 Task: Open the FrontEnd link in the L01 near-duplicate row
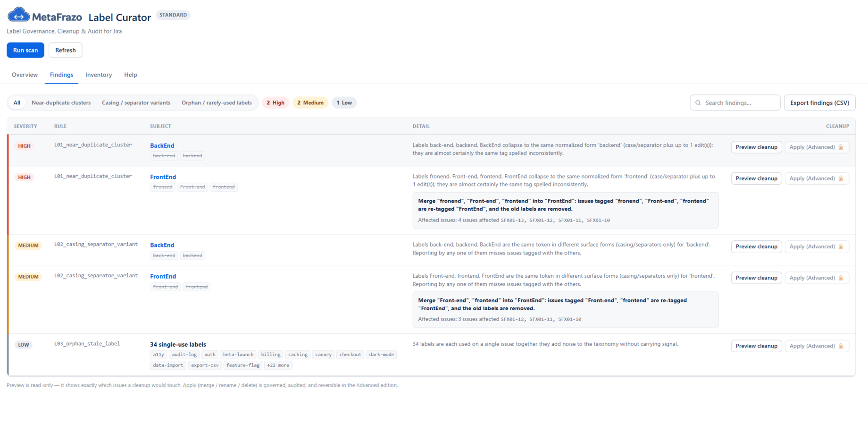pos(163,177)
